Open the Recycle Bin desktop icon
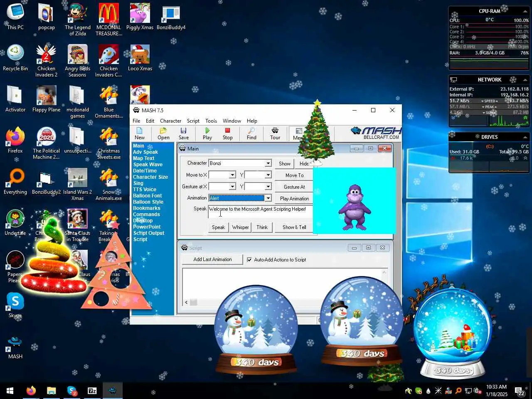The height and width of the screenshot is (399, 532). (15, 58)
